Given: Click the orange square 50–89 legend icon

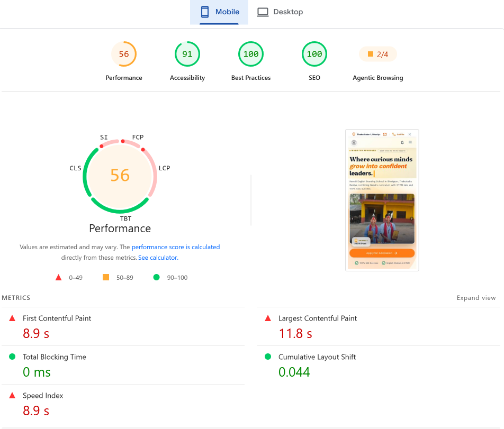Looking at the screenshot, I should pyautogui.click(x=106, y=277).
